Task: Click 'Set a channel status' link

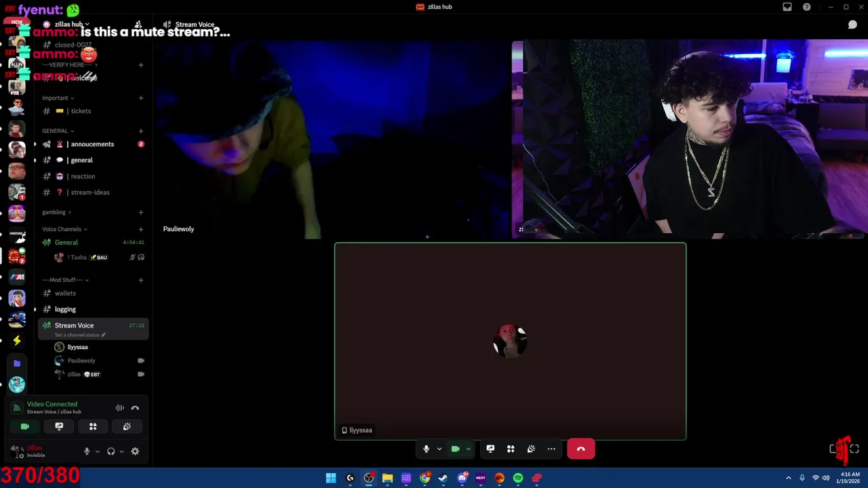Action: pos(79,335)
